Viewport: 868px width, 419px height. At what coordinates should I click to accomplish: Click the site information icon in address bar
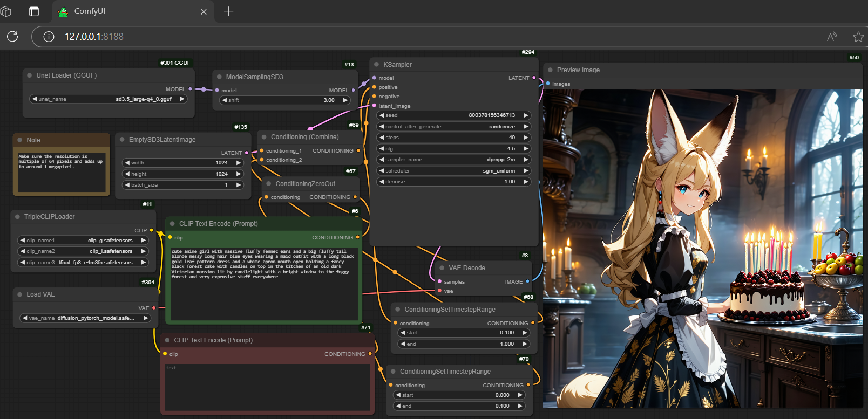pos(49,37)
